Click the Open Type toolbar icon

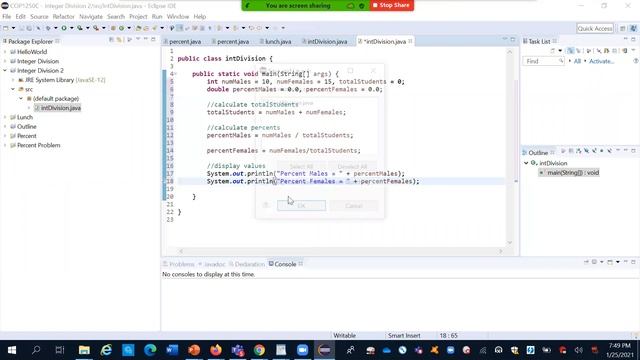pos(139,28)
